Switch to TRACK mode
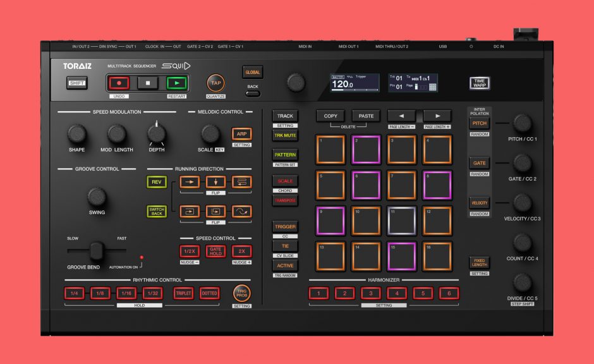594x364 pixels. click(284, 116)
